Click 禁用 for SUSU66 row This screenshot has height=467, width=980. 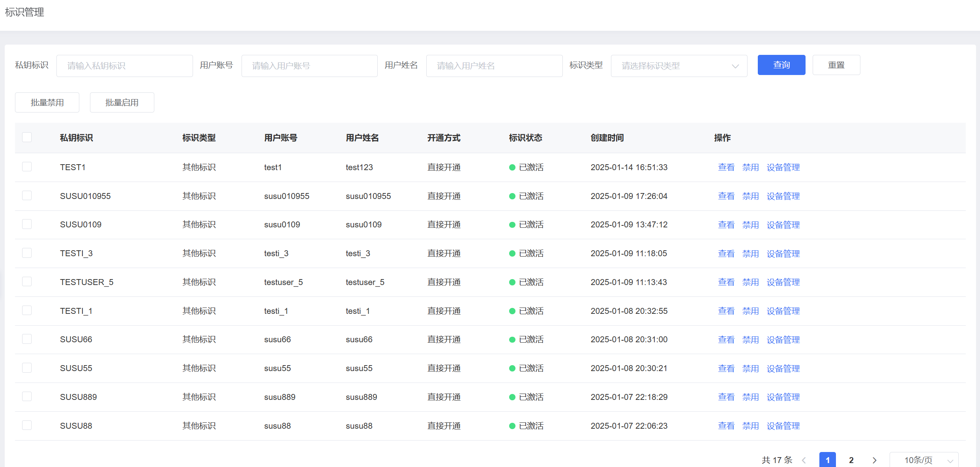click(751, 340)
